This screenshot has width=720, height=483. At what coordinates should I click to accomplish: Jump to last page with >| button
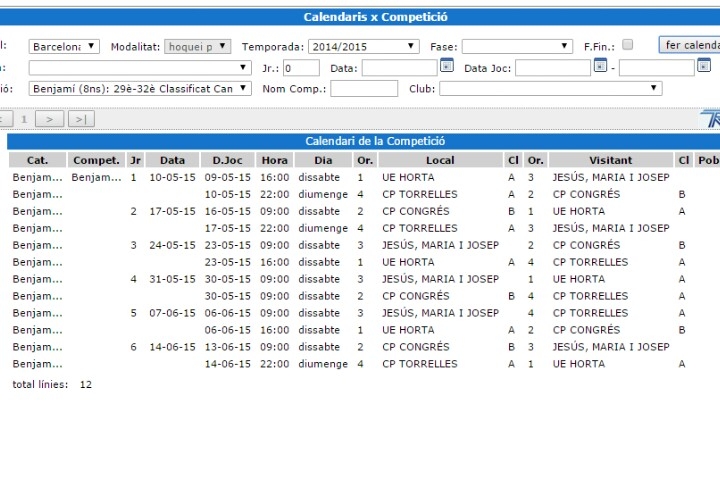[81, 119]
